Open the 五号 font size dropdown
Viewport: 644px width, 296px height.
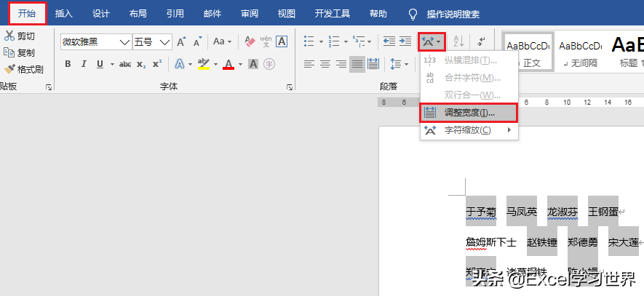point(164,42)
